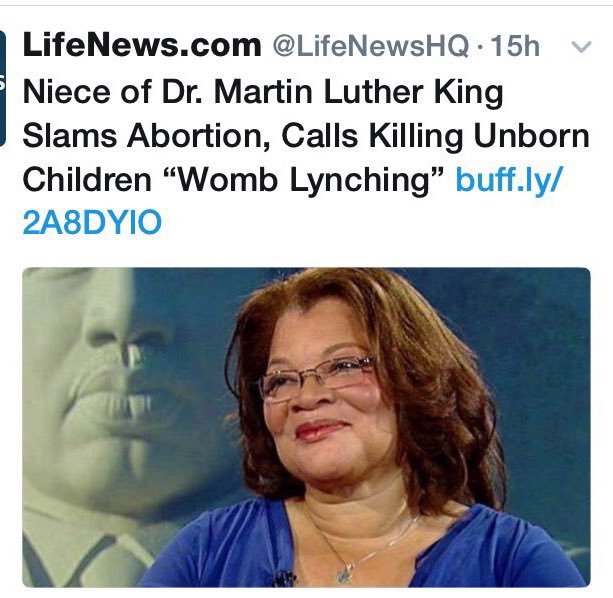The height and width of the screenshot is (598, 613).
Task: Click the words "Luther King" in tweet text
Action: point(413,93)
